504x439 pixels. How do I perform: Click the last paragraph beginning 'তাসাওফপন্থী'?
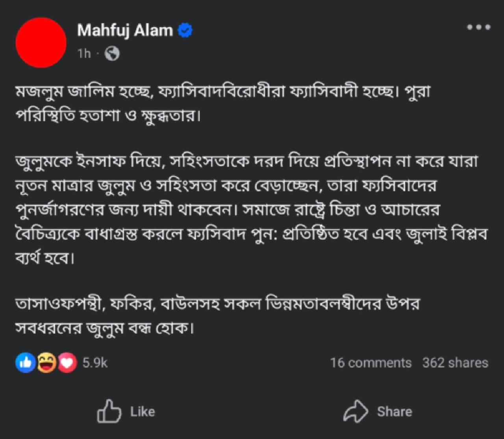click(x=217, y=315)
